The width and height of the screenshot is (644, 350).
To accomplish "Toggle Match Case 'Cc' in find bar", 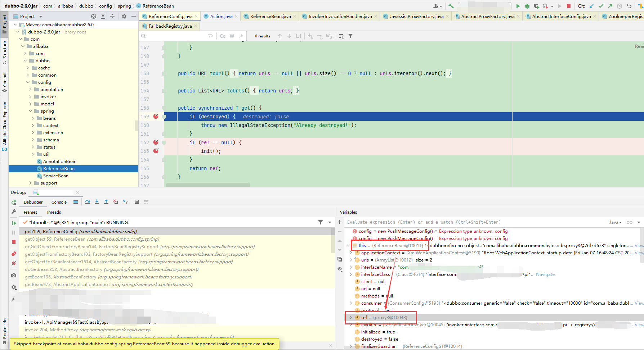I will [x=223, y=36].
